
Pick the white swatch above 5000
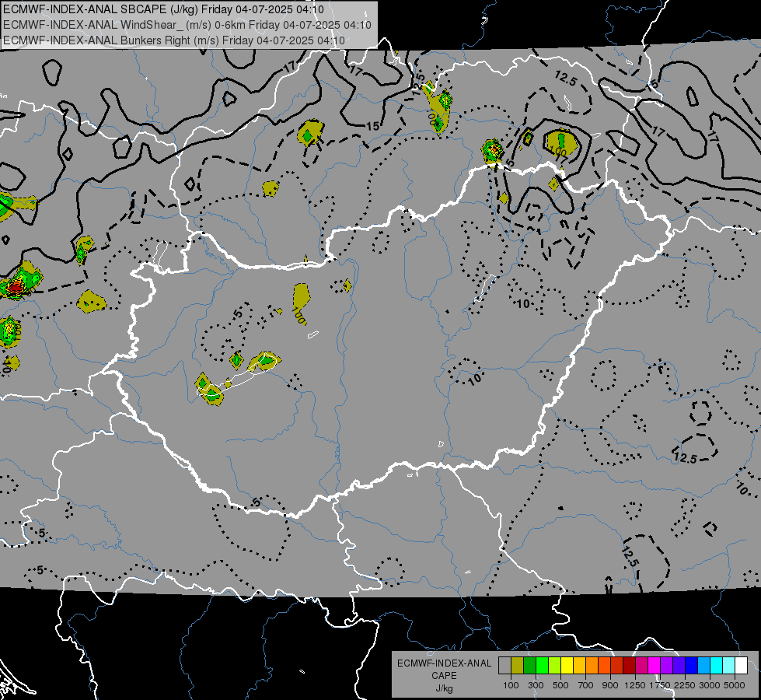[741, 665]
